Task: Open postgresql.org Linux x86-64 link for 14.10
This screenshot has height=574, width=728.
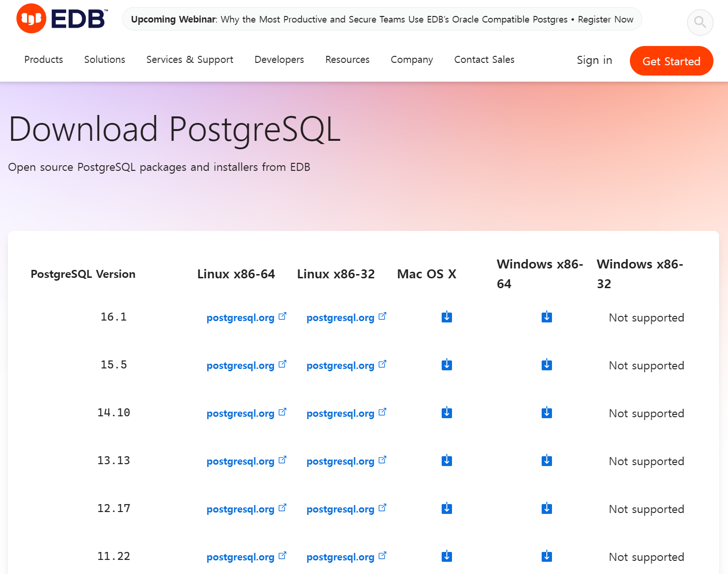Action: tap(246, 413)
